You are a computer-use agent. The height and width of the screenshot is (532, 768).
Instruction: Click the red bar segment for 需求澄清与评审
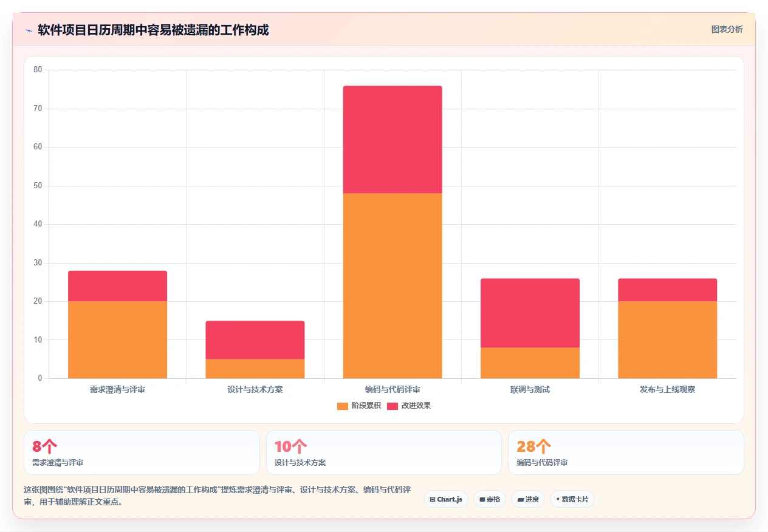[117, 286]
